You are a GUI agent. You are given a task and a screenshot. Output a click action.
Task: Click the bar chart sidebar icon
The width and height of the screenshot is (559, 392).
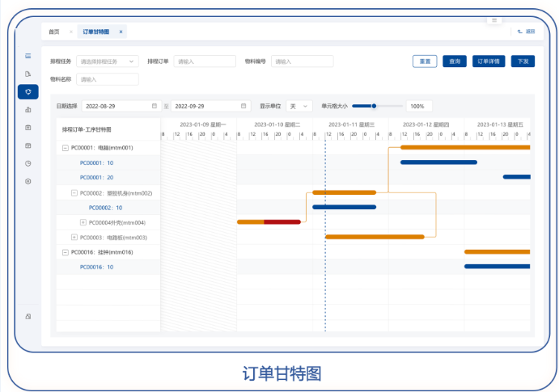coord(28,109)
